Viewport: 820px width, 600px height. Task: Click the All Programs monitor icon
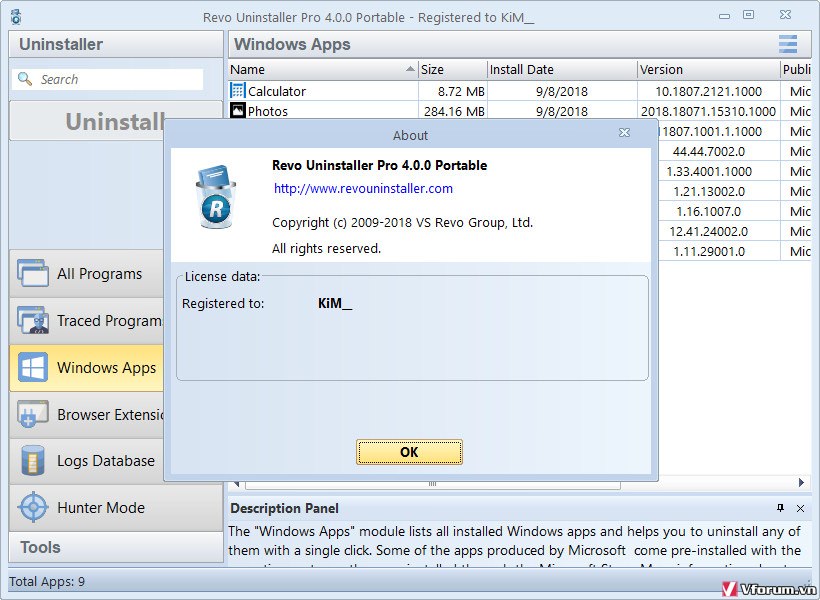point(33,273)
